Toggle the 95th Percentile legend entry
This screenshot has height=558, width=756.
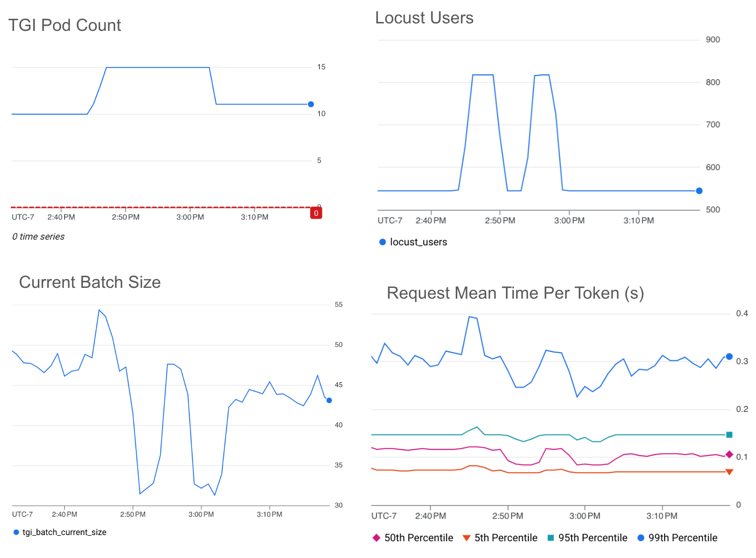click(x=587, y=538)
